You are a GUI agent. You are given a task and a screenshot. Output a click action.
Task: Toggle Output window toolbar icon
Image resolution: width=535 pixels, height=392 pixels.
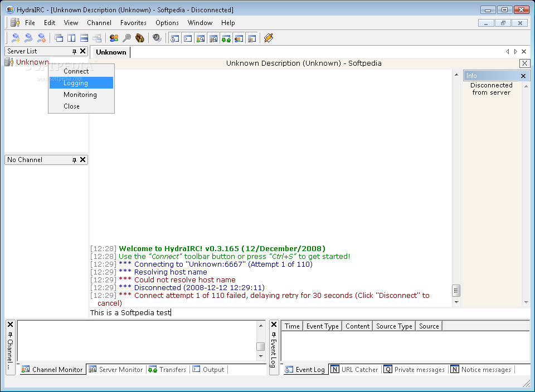click(x=188, y=38)
